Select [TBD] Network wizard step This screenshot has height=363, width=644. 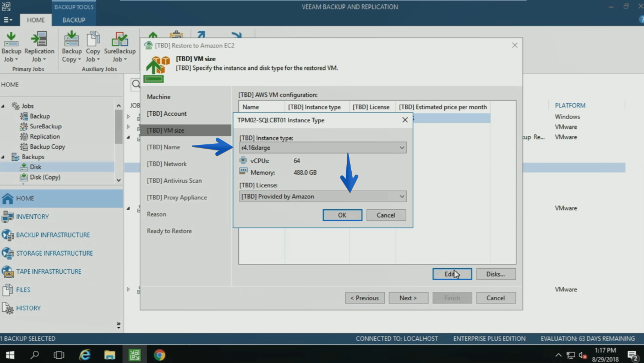(x=167, y=164)
